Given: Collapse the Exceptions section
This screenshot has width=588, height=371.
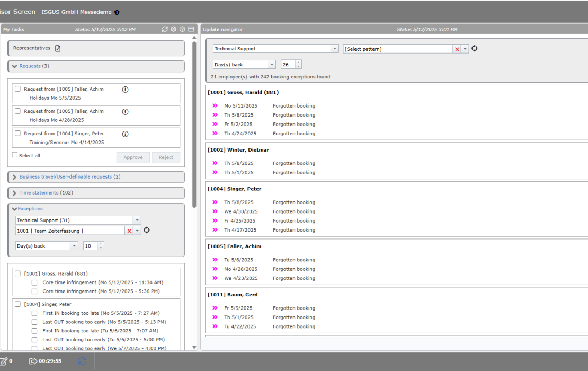Looking at the screenshot, I should 15,209.
